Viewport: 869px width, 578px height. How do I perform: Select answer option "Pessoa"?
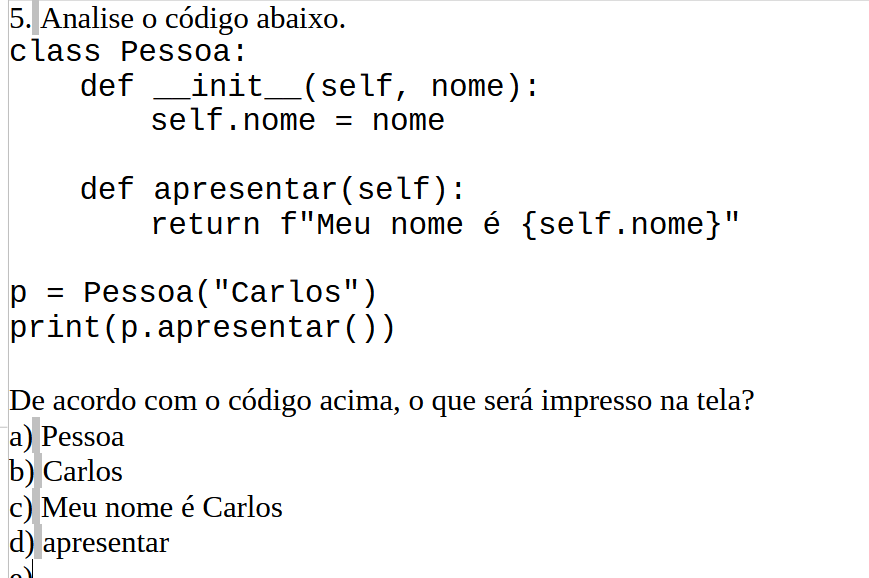click(x=83, y=437)
